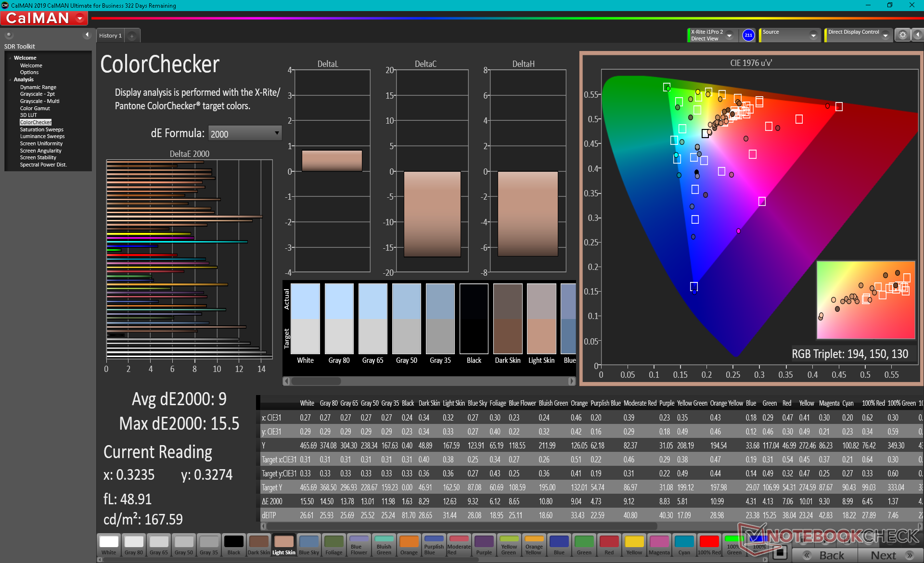Screen dimensions: 924x563
Task: Open the Direct Display Control dropdown
Action: pyautogui.click(x=885, y=36)
